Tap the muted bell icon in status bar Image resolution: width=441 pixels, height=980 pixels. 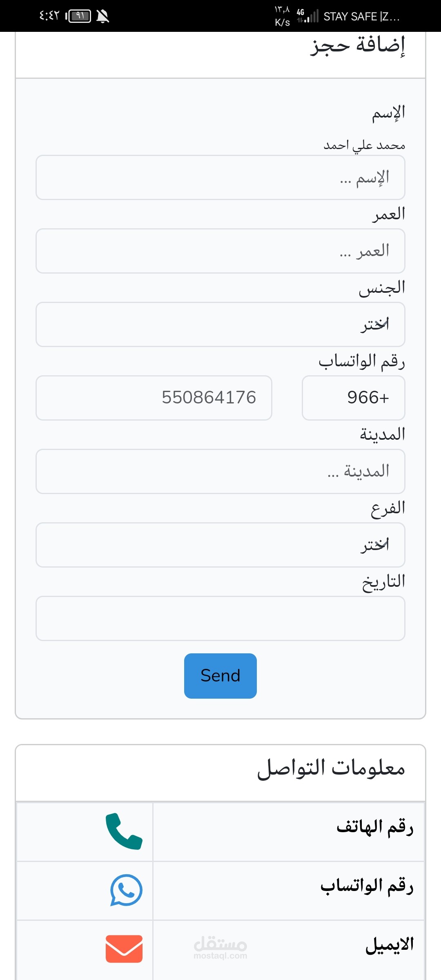(102, 16)
